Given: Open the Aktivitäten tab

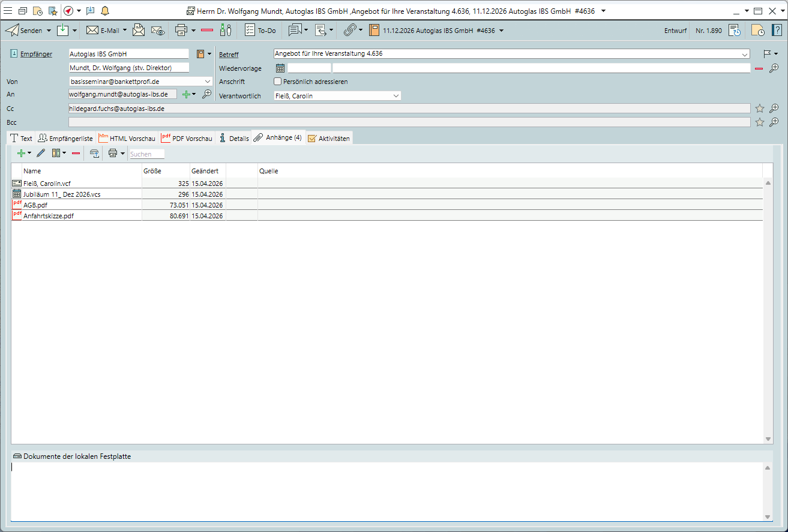Looking at the screenshot, I should click(329, 138).
